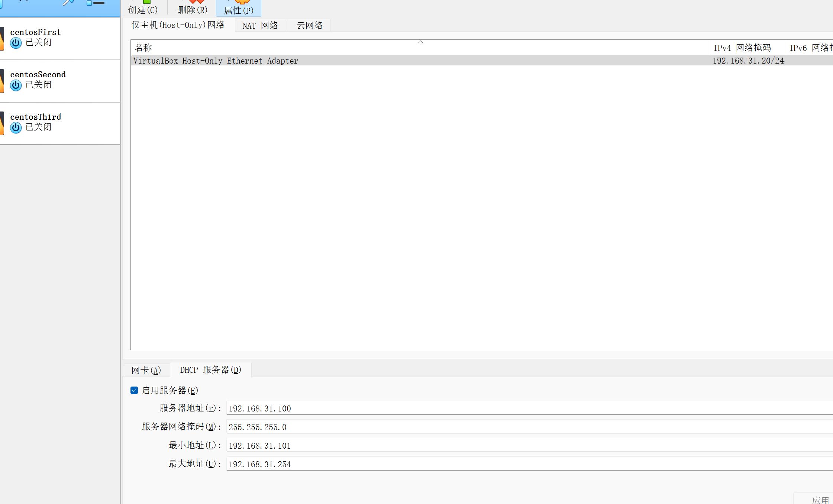833x504 pixels.
Task: Click sort arrow above the 名称 column
Action: point(420,42)
